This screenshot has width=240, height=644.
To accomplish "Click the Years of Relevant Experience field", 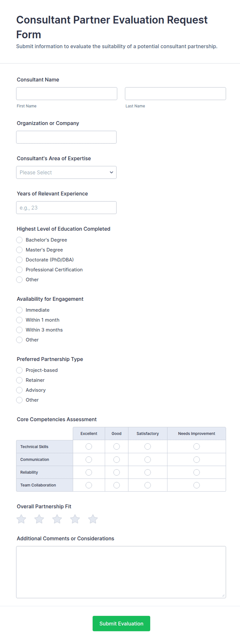I will pyautogui.click(x=66, y=208).
